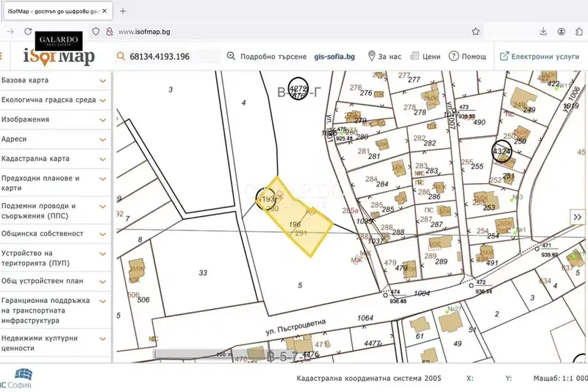Open Електронни услуги external link
588x392 pixels.
pyautogui.click(x=539, y=57)
